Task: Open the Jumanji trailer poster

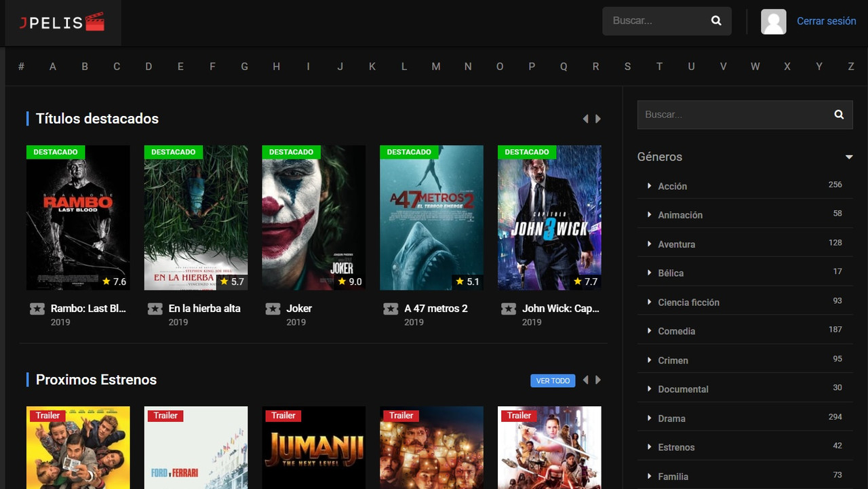Action: [314, 448]
